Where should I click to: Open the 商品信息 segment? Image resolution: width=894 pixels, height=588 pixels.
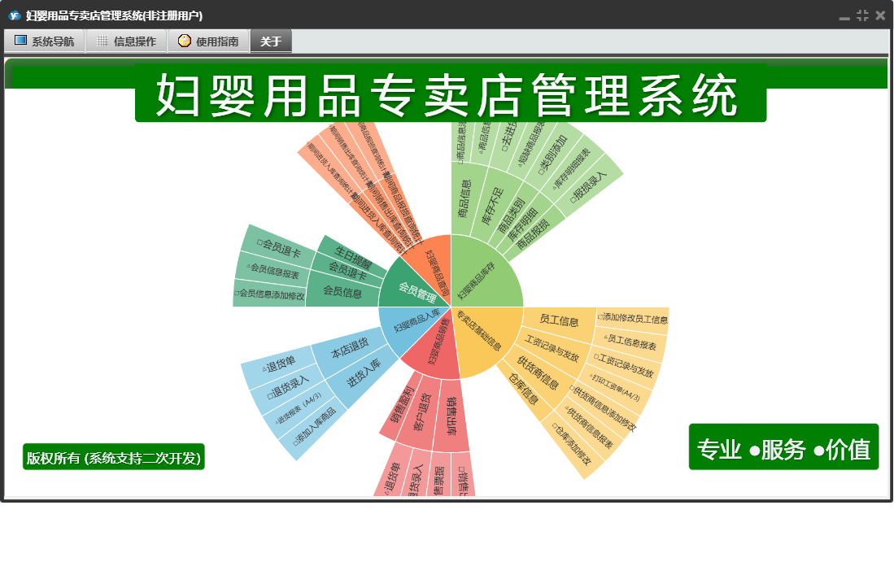(x=466, y=199)
